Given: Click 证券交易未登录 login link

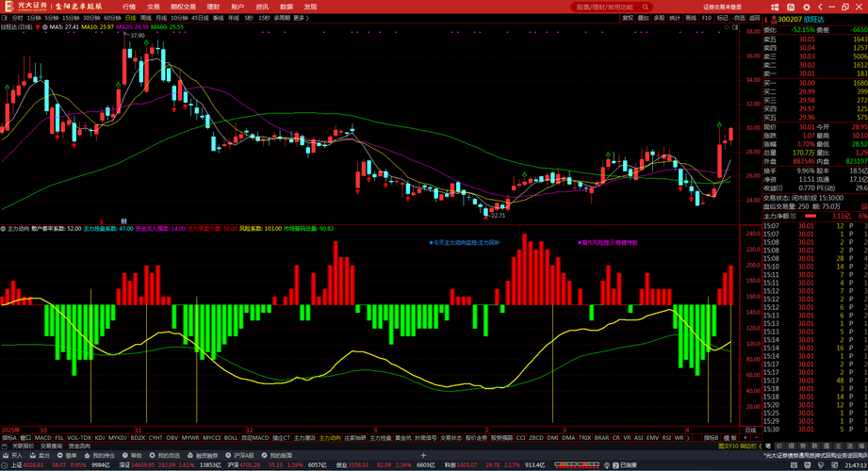Looking at the screenshot, I should point(723,8).
